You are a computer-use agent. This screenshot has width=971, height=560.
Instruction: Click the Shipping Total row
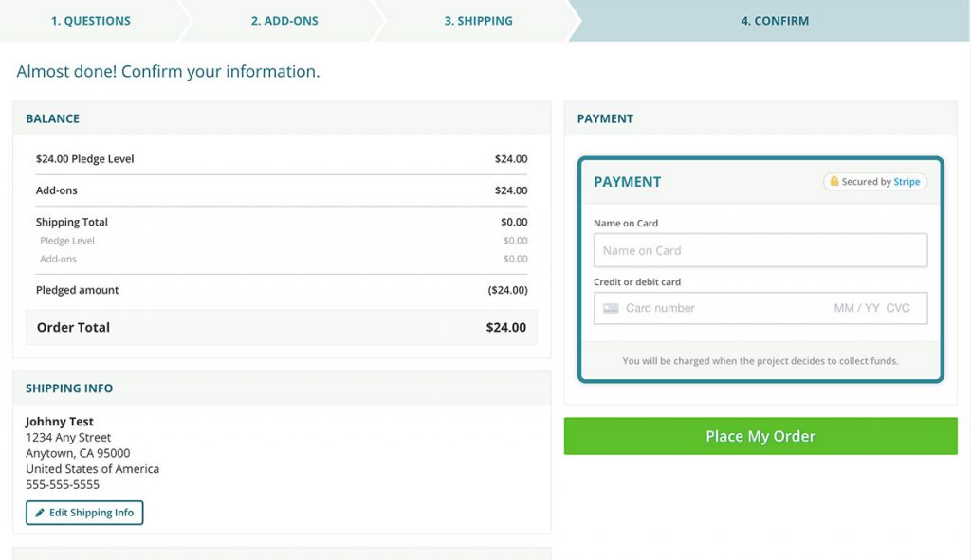click(x=281, y=222)
